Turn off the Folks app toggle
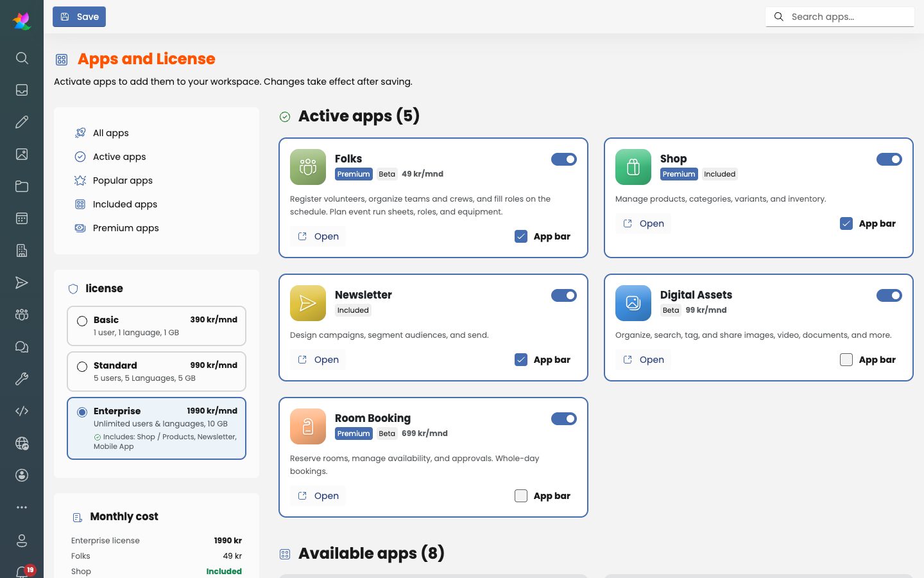 tap(564, 159)
